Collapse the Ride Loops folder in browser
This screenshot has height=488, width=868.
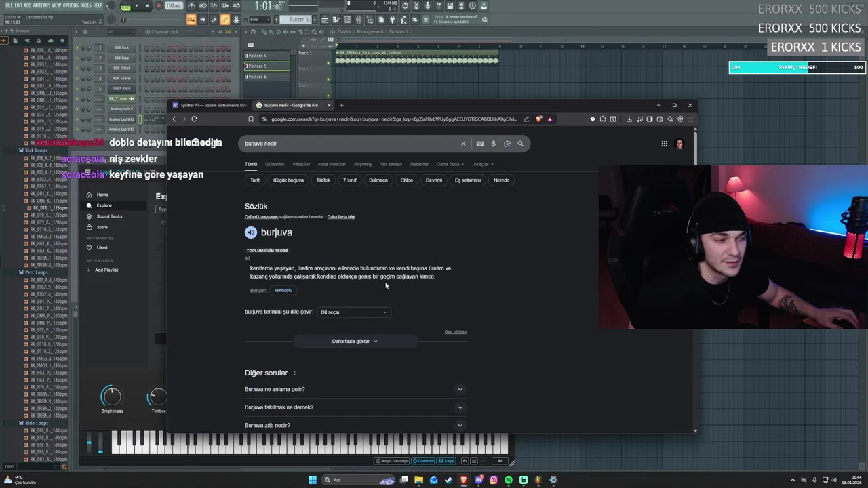(x=35, y=423)
